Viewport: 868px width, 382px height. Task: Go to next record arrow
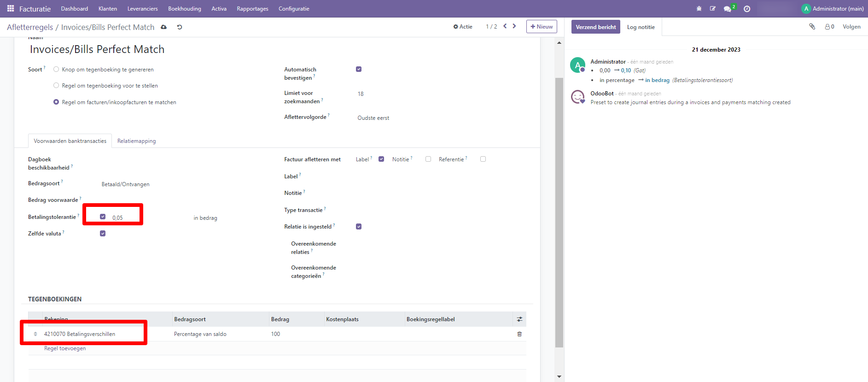point(514,26)
